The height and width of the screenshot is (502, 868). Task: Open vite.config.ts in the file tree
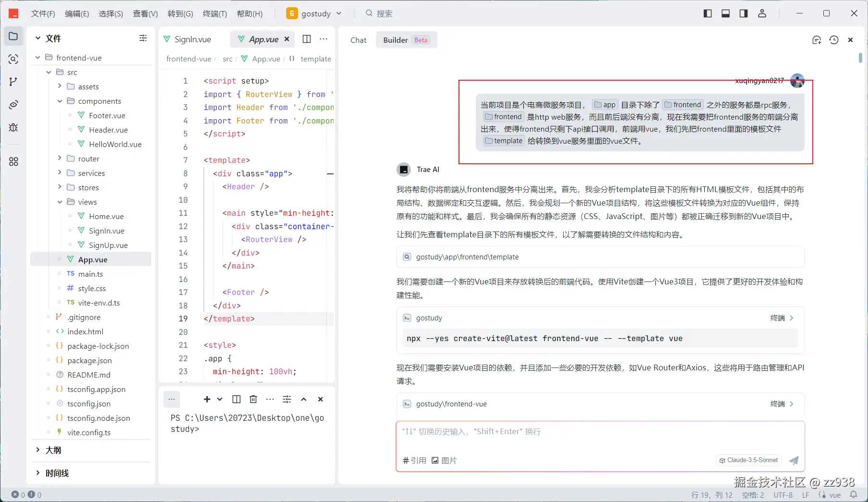click(x=89, y=432)
